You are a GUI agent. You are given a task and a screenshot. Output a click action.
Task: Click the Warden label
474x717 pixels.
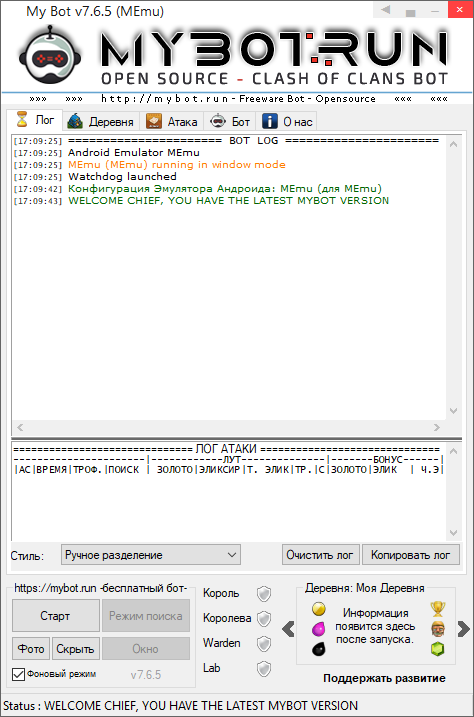tap(222, 643)
